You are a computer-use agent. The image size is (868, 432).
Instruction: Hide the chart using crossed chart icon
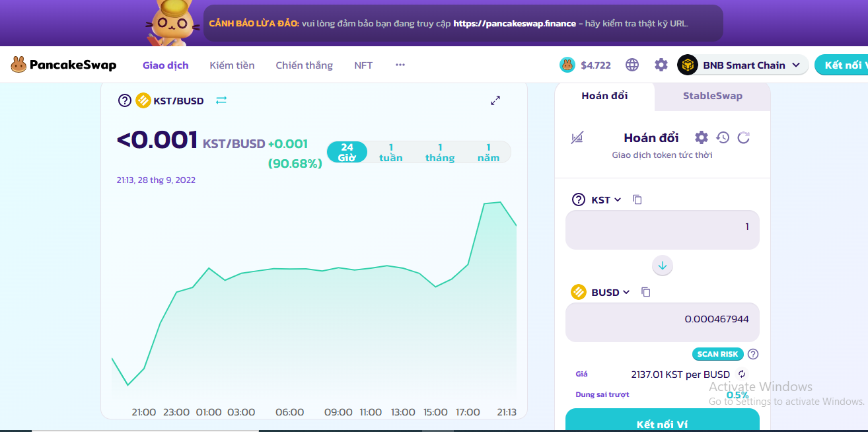[577, 137]
